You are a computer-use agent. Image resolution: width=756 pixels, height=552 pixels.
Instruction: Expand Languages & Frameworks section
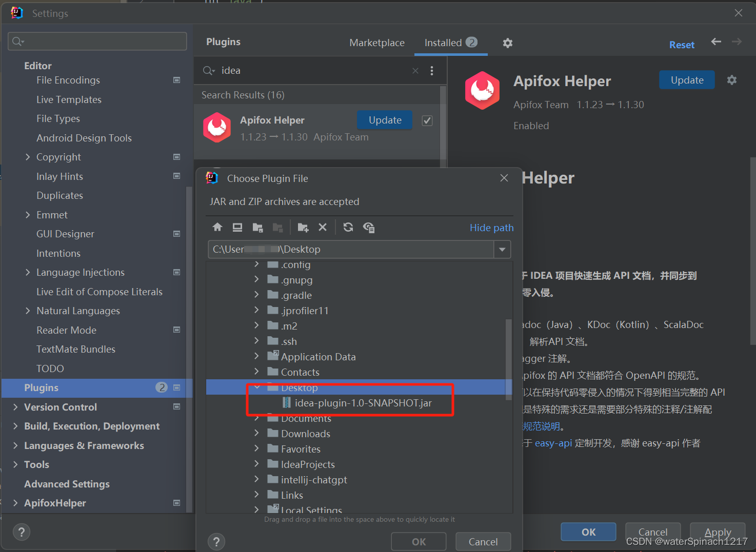(x=15, y=445)
